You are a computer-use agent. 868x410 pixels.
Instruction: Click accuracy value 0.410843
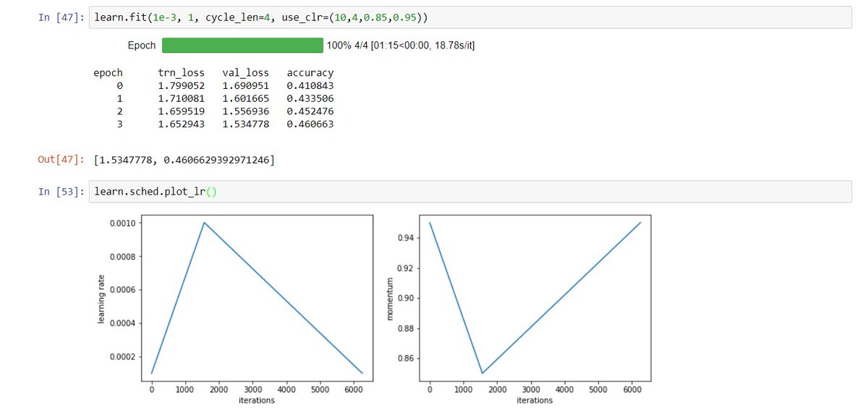click(310, 86)
